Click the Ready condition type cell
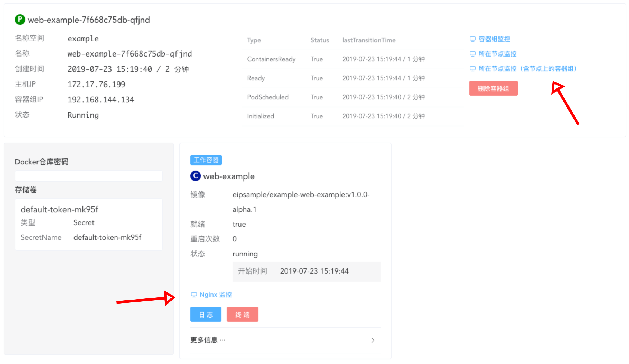This screenshot has height=364, width=629. click(x=256, y=78)
